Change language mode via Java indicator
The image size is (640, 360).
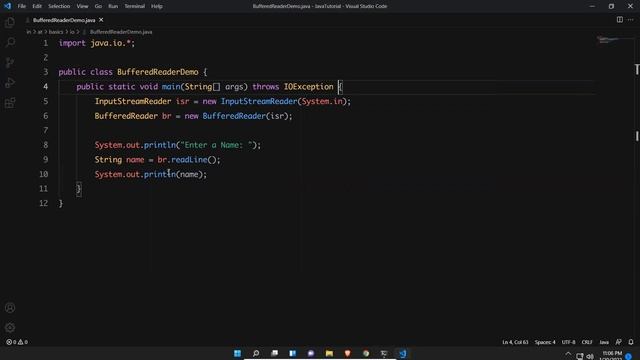[x=604, y=342]
